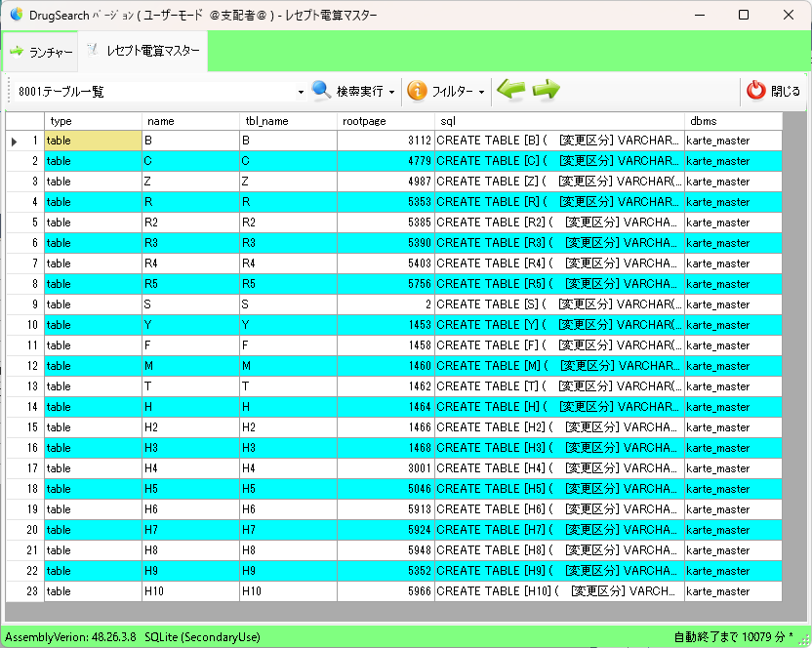Viewport: 812px width, 648px height.
Task: Click name cell "H6"
Action: (190, 509)
